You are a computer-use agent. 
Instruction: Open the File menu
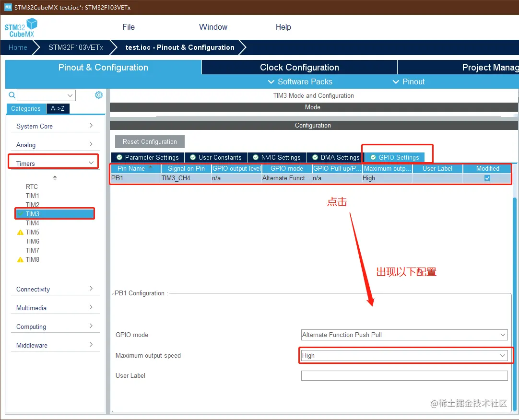point(129,27)
